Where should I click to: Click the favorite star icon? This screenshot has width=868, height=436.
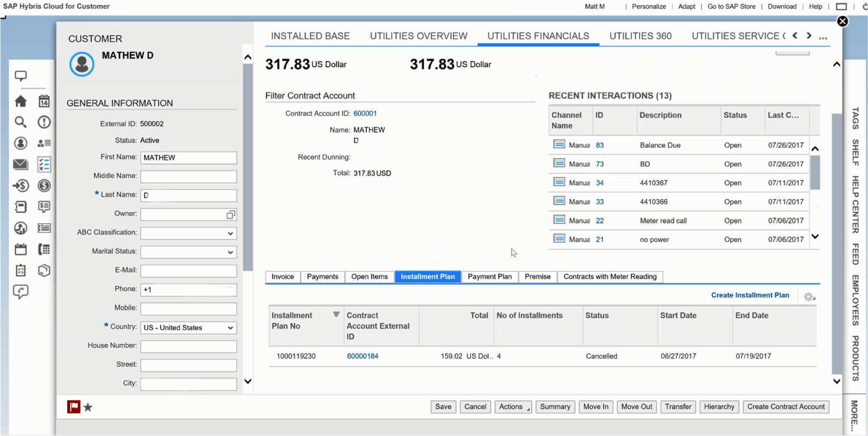click(88, 407)
